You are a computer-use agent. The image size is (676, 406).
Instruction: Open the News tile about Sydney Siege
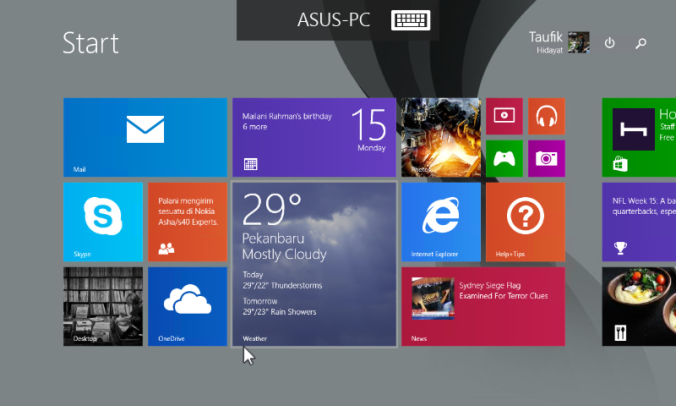[483, 306]
